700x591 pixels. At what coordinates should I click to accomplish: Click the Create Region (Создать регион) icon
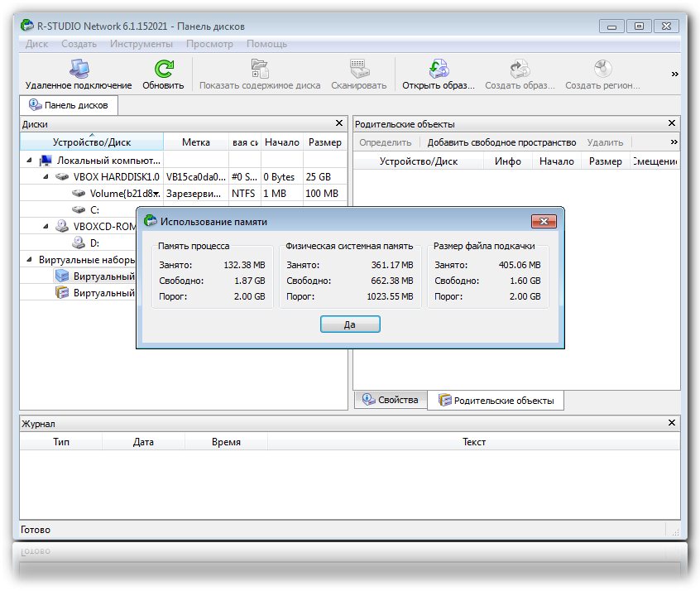tap(602, 70)
